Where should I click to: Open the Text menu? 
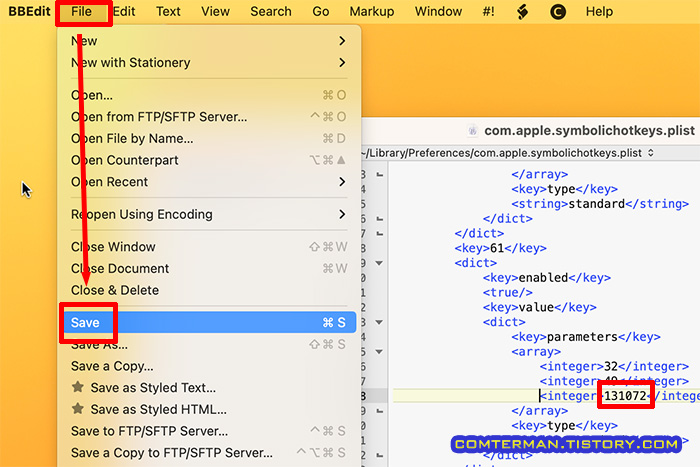click(x=168, y=12)
